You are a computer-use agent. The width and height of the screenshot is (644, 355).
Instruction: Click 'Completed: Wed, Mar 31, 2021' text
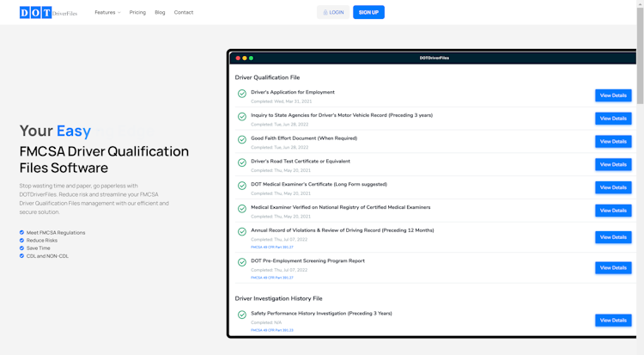[282, 101]
